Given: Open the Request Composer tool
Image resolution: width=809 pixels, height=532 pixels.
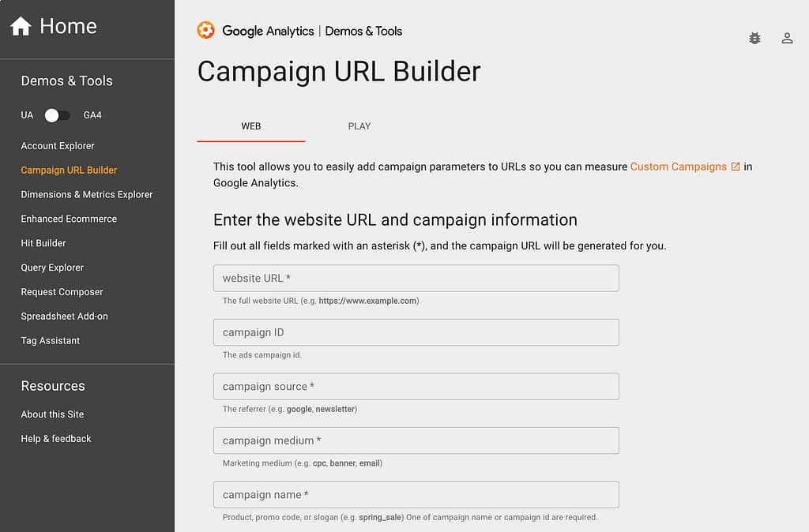Looking at the screenshot, I should click(x=62, y=292).
